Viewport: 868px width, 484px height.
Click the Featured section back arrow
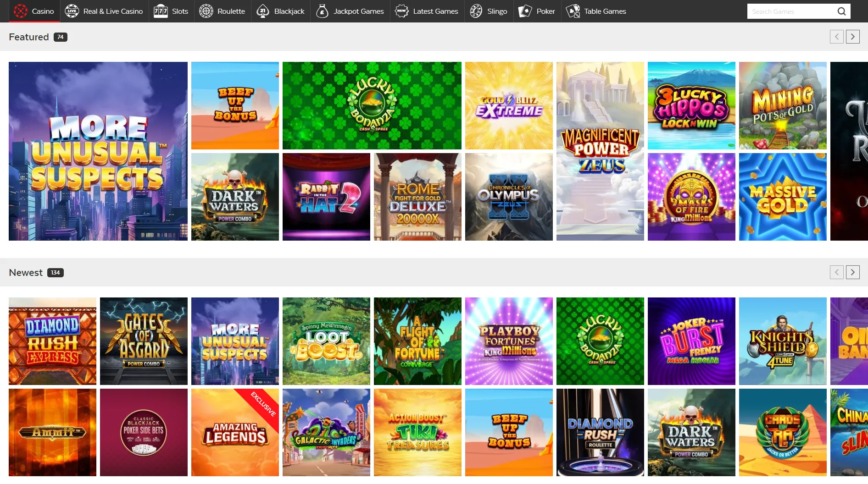point(836,37)
